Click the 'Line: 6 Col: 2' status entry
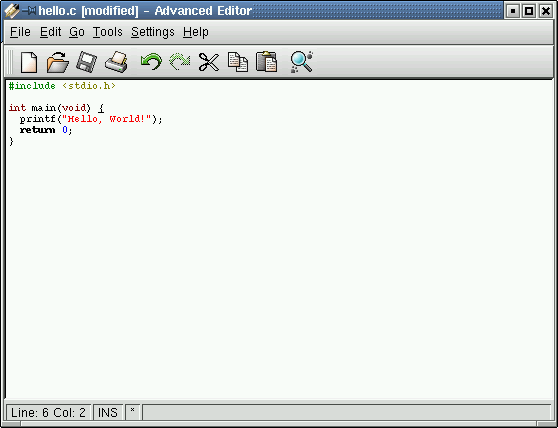 (48, 413)
